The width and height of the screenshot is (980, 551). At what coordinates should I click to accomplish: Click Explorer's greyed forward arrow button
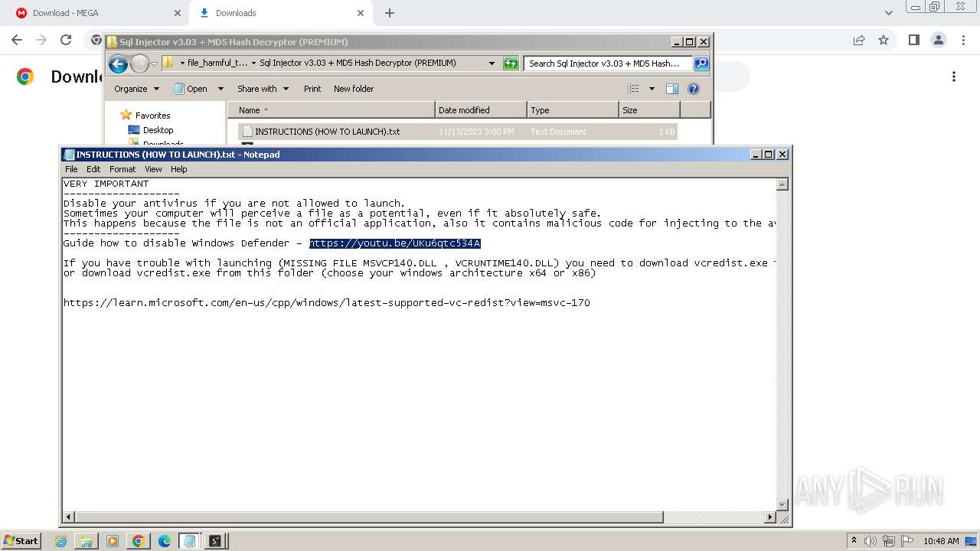click(139, 64)
